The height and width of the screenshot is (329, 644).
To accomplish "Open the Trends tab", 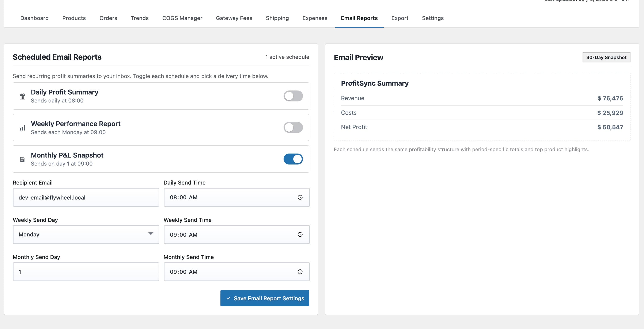I will click(x=140, y=18).
